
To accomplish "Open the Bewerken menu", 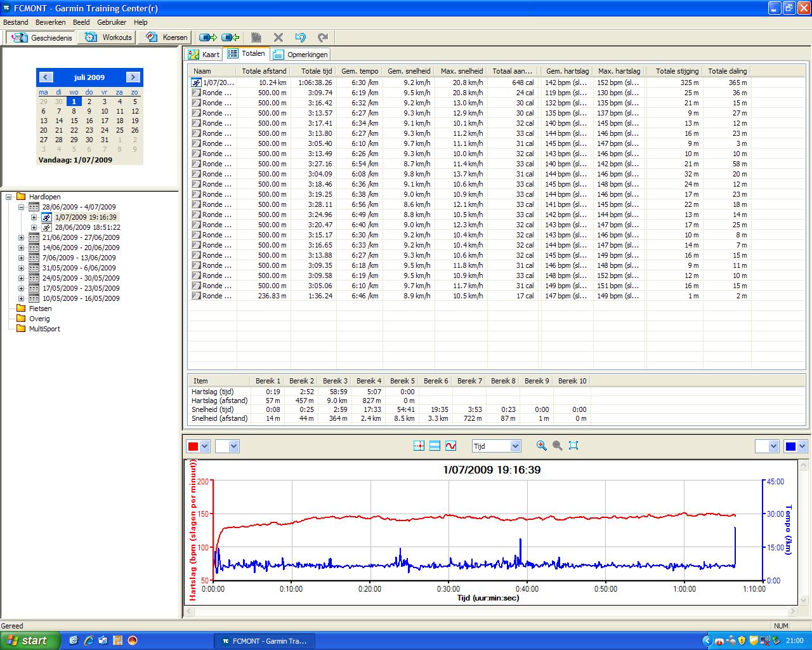I will click(50, 22).
